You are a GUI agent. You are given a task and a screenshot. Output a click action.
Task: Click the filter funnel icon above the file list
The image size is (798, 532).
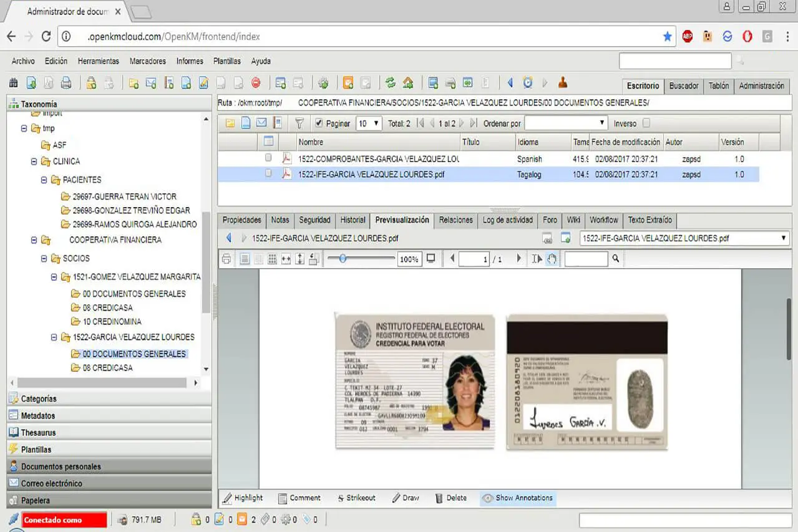tap(299, 123)
